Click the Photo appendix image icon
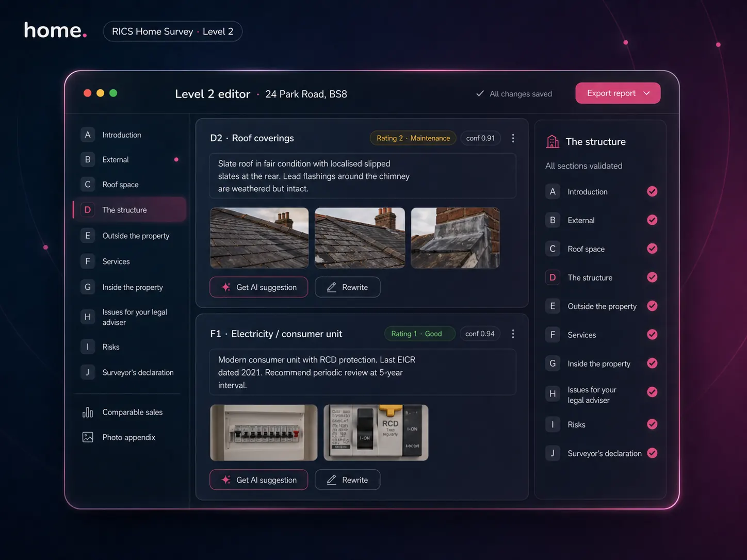The width and height of the screenshot is (747, 560). (x=88, y=437)
